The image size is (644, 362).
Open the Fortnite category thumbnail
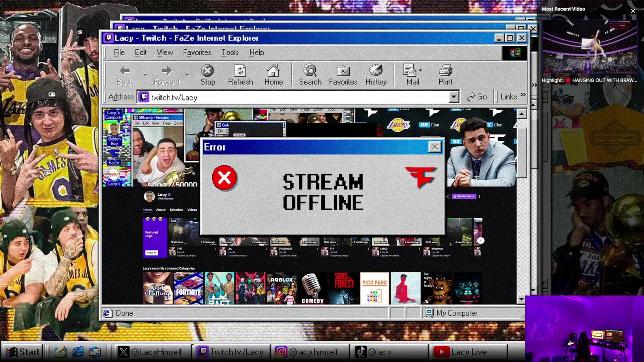click(x=188, y=288)
